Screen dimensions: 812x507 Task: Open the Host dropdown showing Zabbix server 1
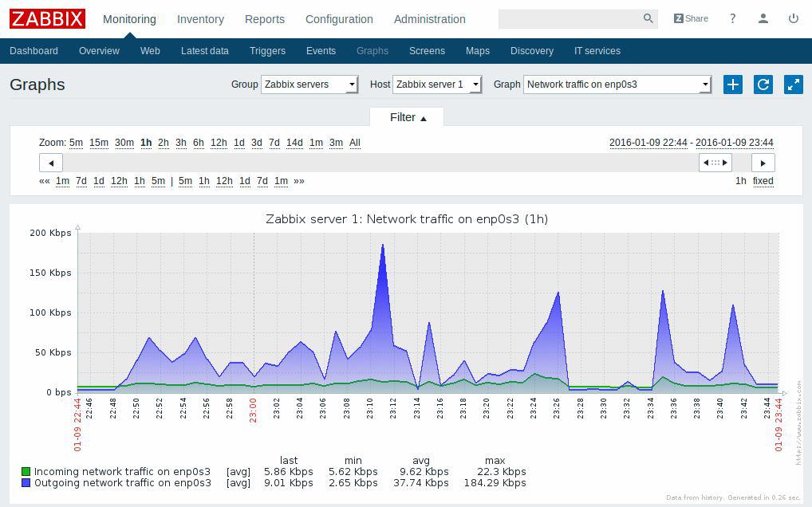coord(437,84)
